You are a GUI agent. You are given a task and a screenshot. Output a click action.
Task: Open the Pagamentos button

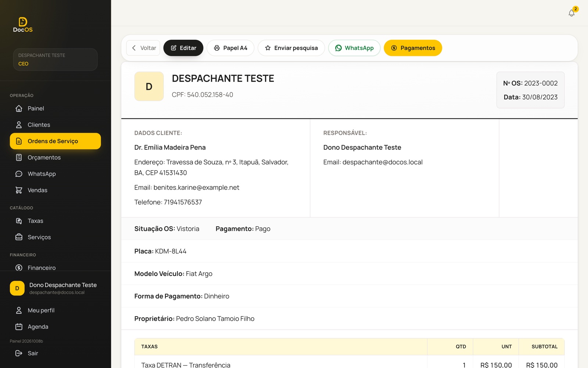click(x=413, y=48)
